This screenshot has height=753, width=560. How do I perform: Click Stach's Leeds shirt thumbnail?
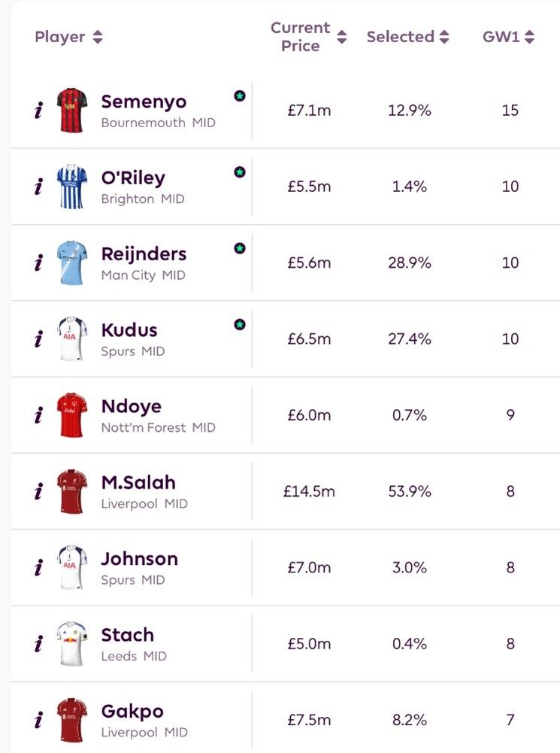click(x=72, y=643)
